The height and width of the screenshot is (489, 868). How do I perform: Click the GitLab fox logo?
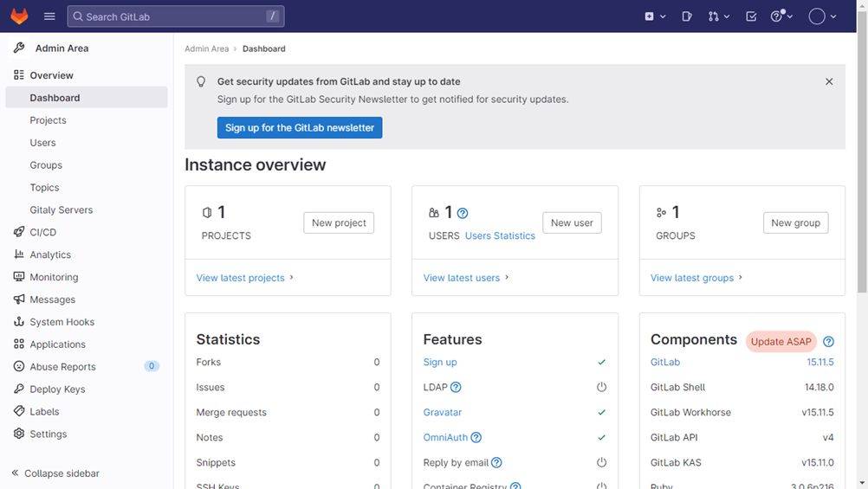pos(19,16)
